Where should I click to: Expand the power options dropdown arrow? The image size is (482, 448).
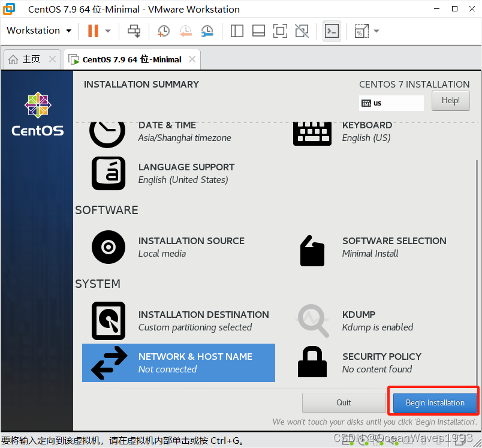(108, 31)
